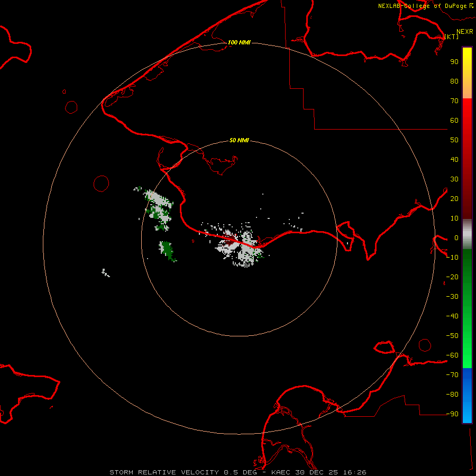The height and width of the screenshot is (476, 476).
Task: Click the "-40" scale value
Action: coord(452,316)
